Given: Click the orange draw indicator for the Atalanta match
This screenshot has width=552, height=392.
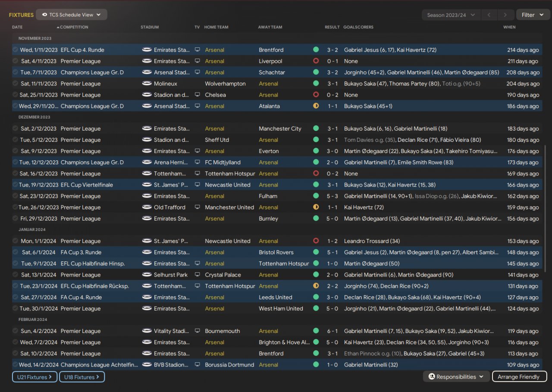Looking at the screenshot, I should (316, 106).
